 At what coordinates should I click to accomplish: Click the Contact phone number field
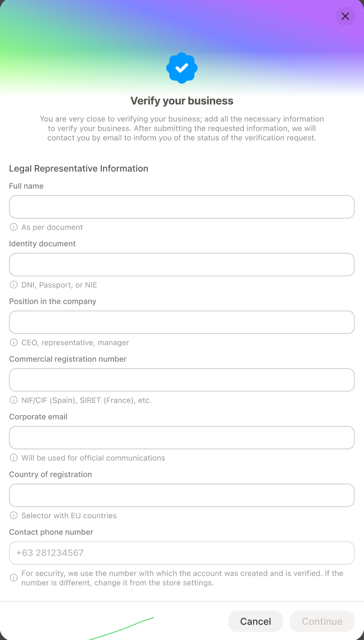coord(182,553)
